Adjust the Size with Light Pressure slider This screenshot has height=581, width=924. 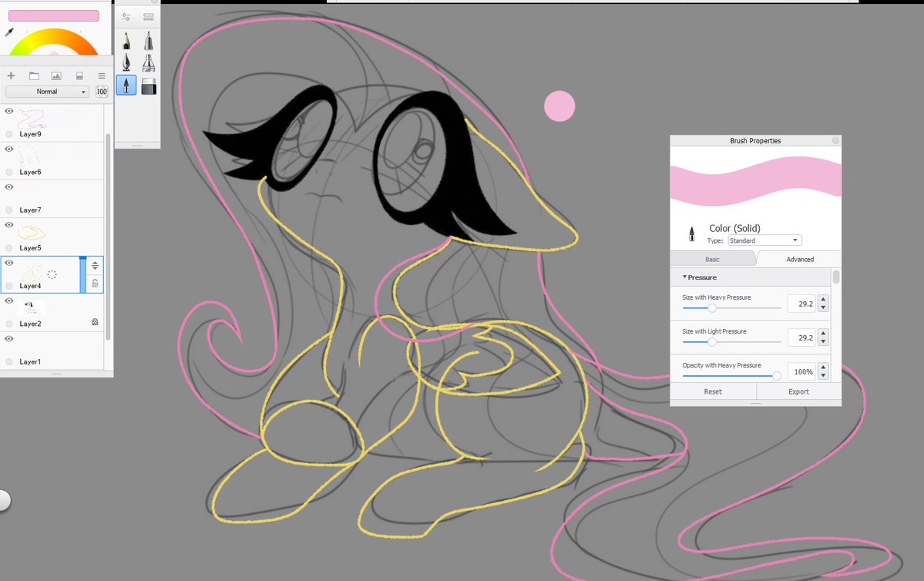tap(731, 342)
